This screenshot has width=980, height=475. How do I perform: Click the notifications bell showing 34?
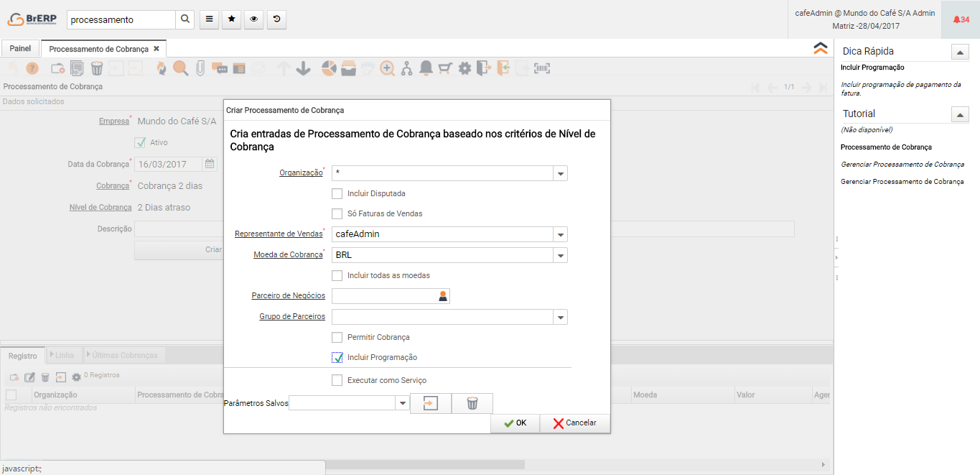point(961,19)
